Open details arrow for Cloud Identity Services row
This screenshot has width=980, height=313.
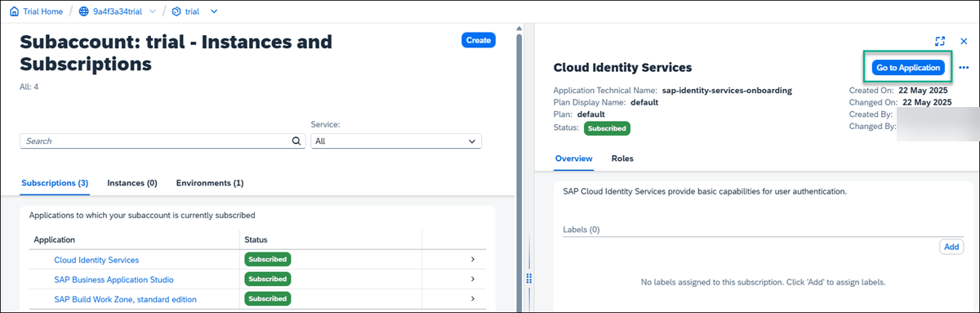(473, 259)
